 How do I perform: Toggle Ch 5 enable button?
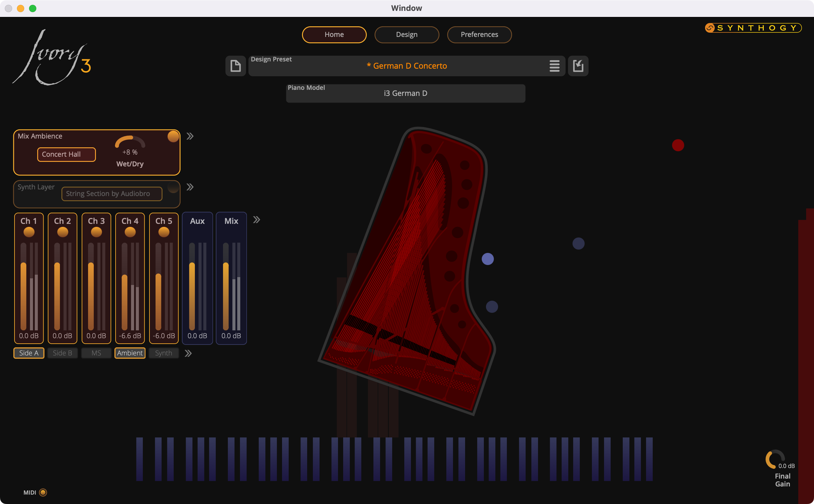(x=164, y=232)
